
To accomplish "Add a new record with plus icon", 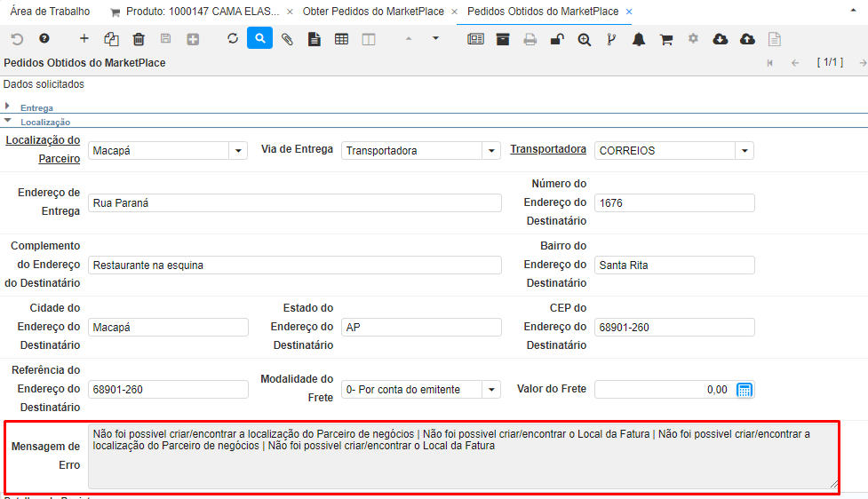I will (84, 39).
